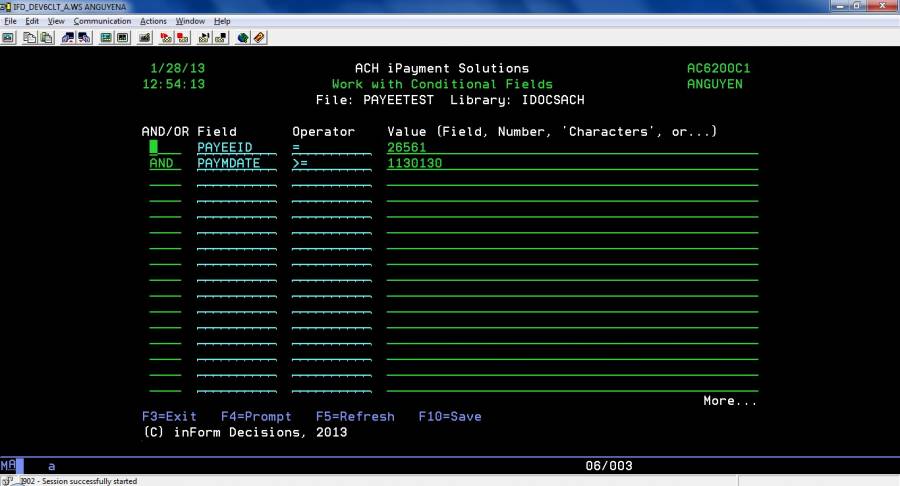Open the Communication menu
This screenshot has height=486, width=900.
pos(101,21)
